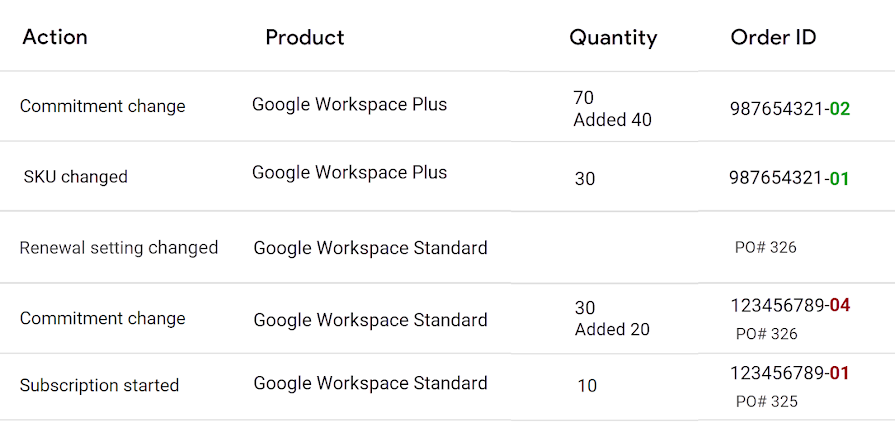Click quantity 10 in Subscription started row

click(x=587, y=386)
